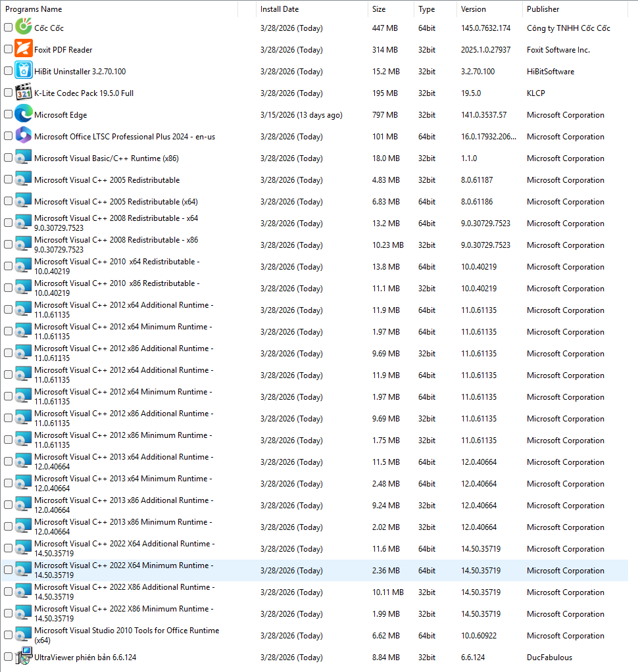Screen dimensions: 638x672
Task: Check the UltraViewer checkbox
Action: pyautogui.click(x=7, y=657)
